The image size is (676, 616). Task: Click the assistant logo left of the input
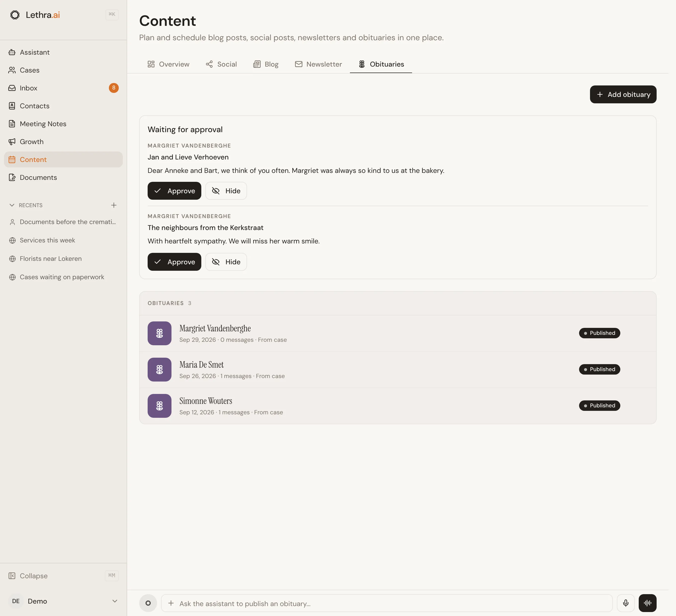[148, 603]
